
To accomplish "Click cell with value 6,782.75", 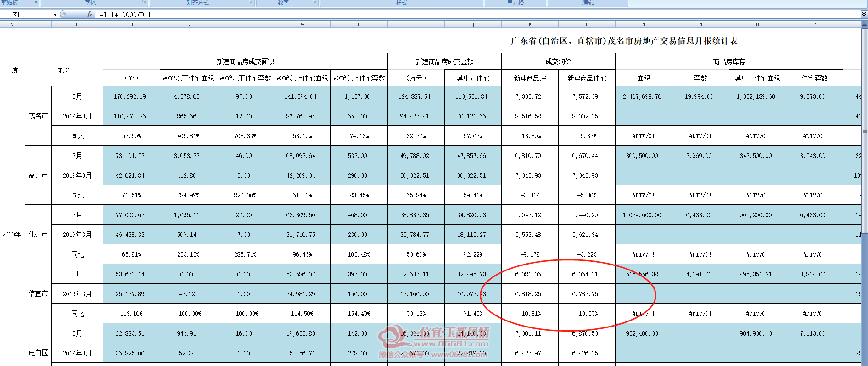I will pos(587,294).
